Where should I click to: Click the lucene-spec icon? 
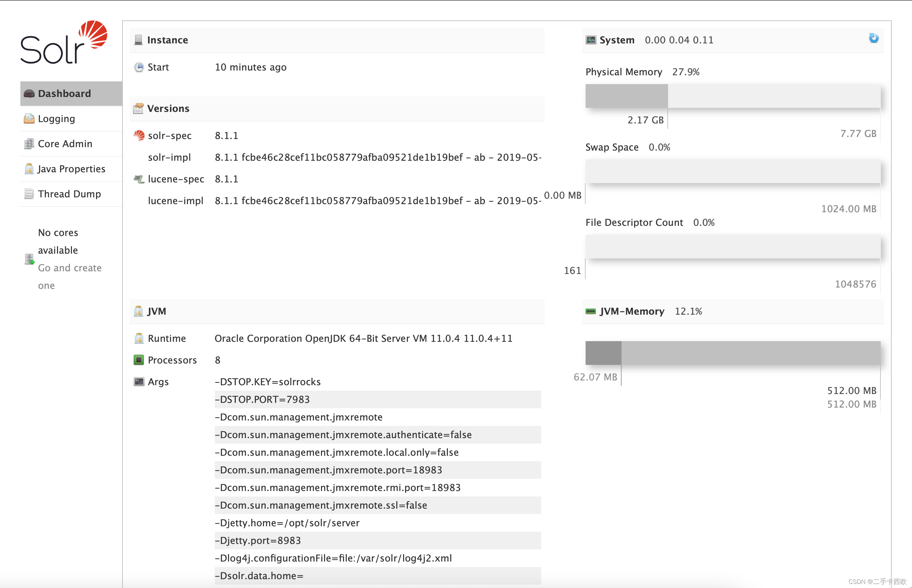coord(139,179)
